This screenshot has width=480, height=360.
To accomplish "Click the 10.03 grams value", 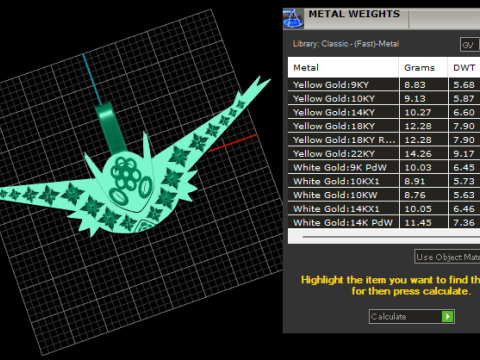I will [418, 167].
